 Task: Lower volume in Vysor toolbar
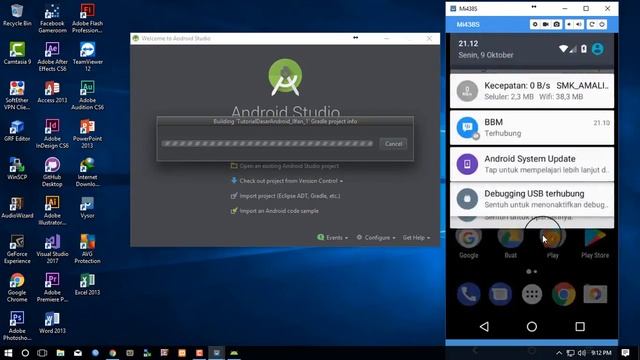569,24
